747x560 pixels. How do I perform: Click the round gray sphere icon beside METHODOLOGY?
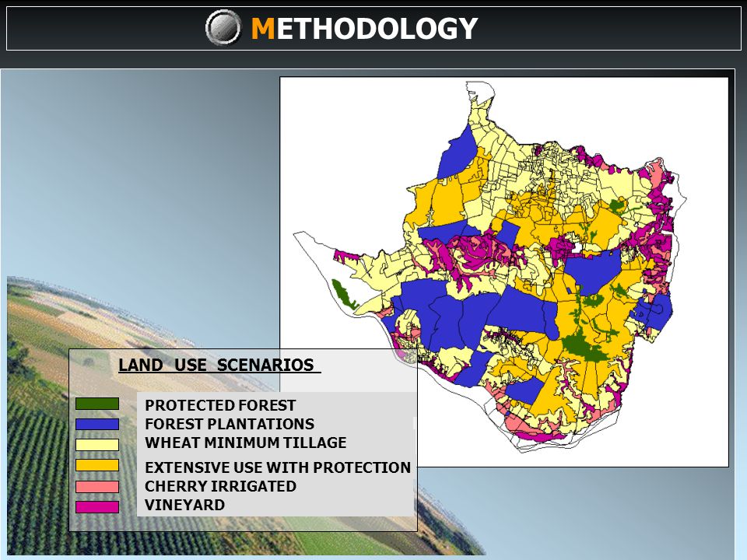point(223,28)
